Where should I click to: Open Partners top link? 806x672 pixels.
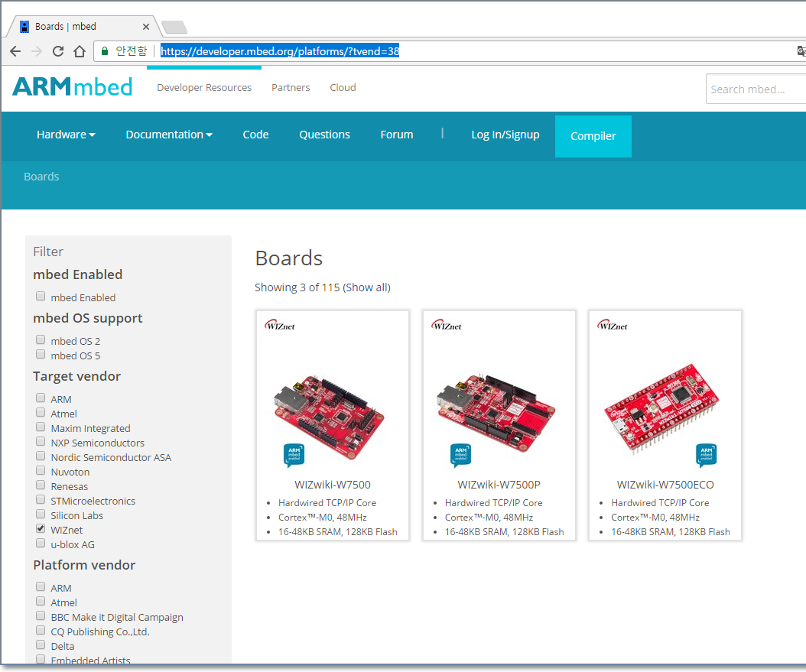coord(291,87)
